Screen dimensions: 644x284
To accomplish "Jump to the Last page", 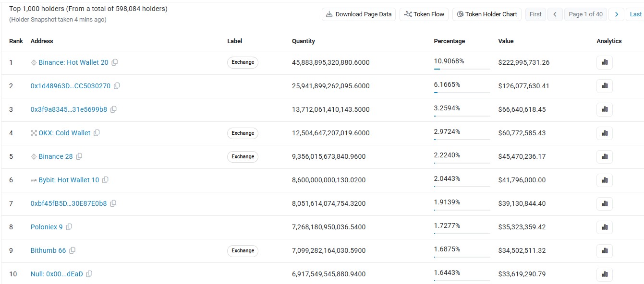I will coord(635,14).
